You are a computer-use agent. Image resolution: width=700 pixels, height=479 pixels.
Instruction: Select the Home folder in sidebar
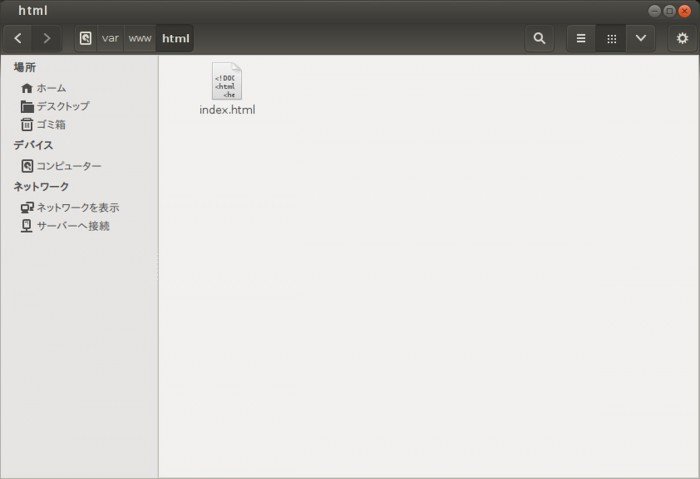pyautogui.click(x=51, y=88)
